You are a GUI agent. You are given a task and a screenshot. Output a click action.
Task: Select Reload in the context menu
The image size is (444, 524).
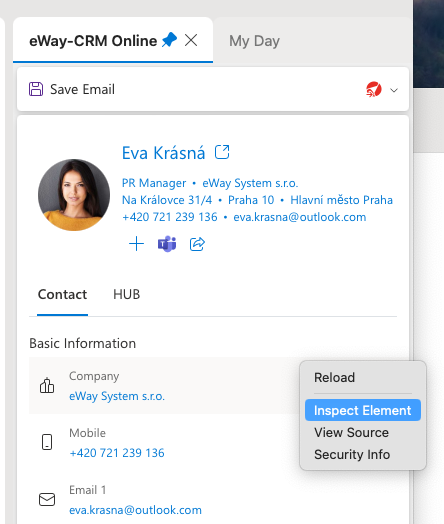coord(334,378)
